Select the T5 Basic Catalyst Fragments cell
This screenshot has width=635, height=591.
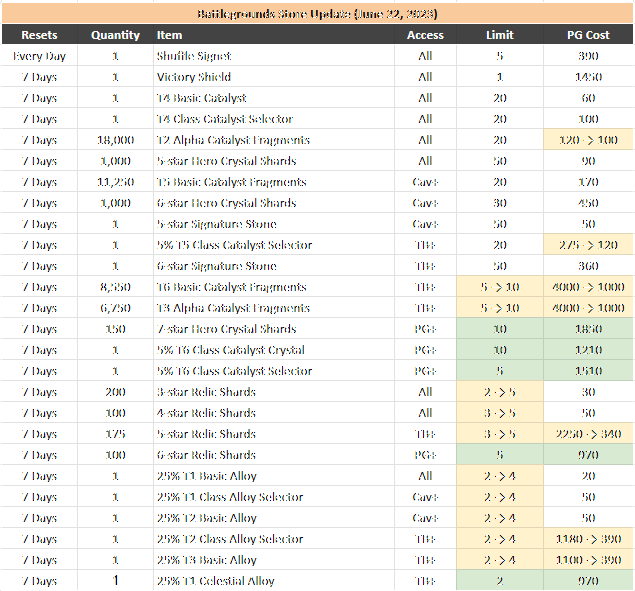pyautogui.click(x=274, y=182)
